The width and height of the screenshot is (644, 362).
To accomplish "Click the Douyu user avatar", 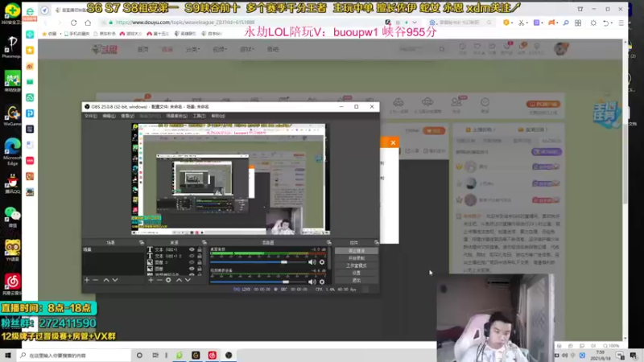I will click(560, 49).
